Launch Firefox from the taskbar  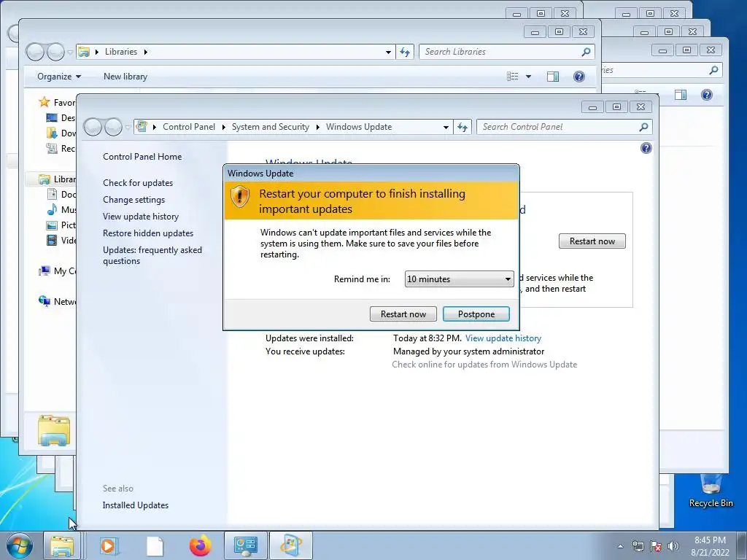(x=200, y=545)
